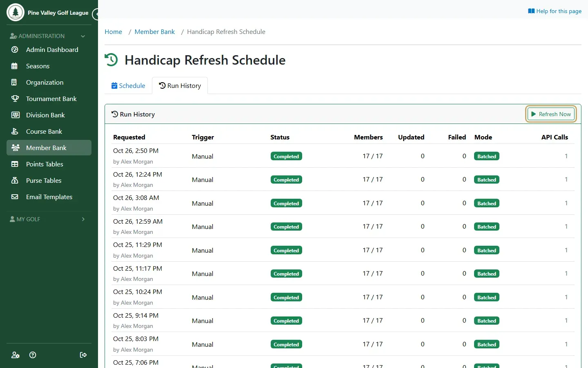Click the Help for this page book icon
The width and height of the screenshot is (588, 368).
[x=531, y=11]
